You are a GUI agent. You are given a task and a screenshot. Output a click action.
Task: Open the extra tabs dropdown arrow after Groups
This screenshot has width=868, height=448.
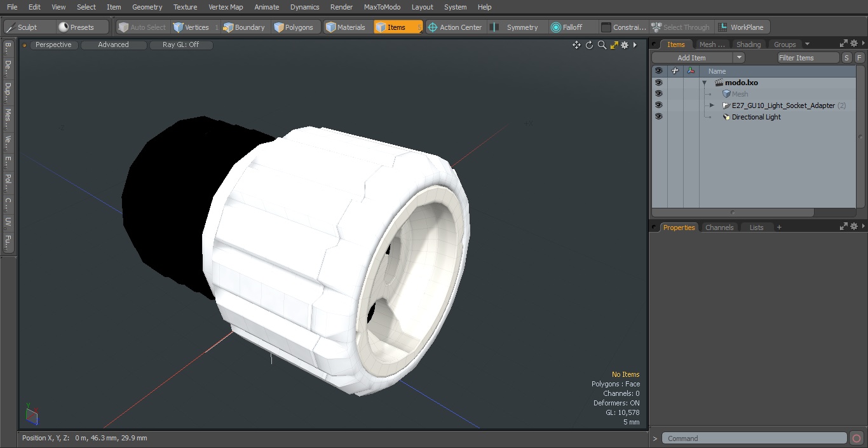click(x=807, y=44)
